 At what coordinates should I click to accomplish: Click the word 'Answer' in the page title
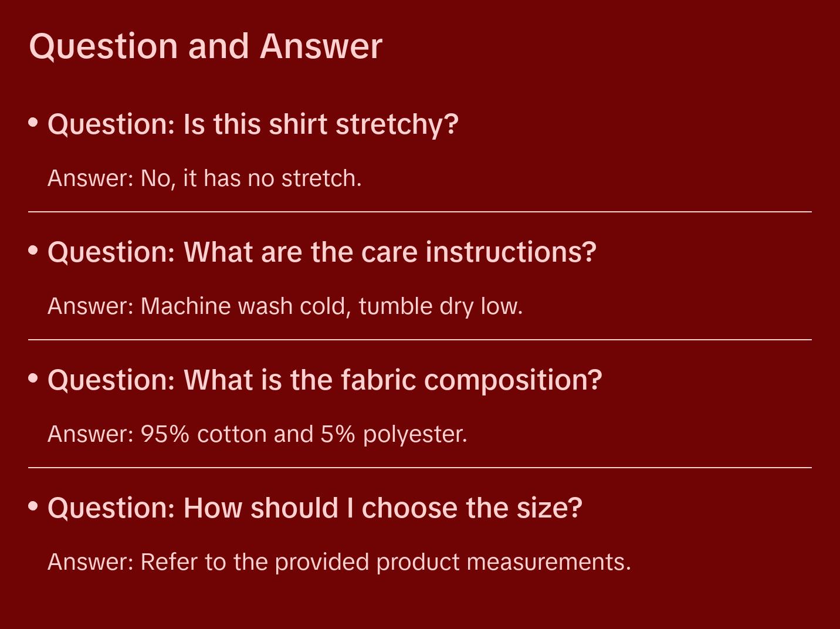click(321, 46)
